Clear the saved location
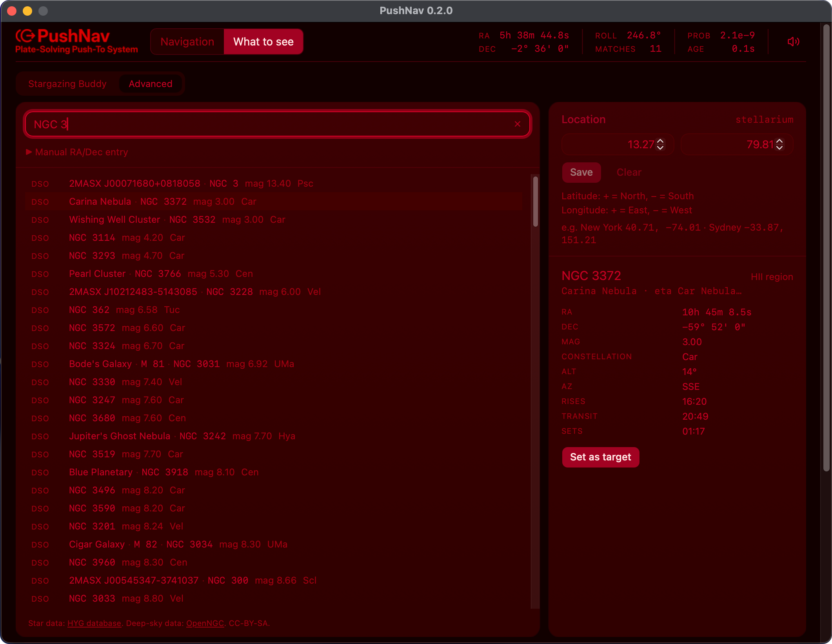This screenshot has height=644, width=832. 629,173
